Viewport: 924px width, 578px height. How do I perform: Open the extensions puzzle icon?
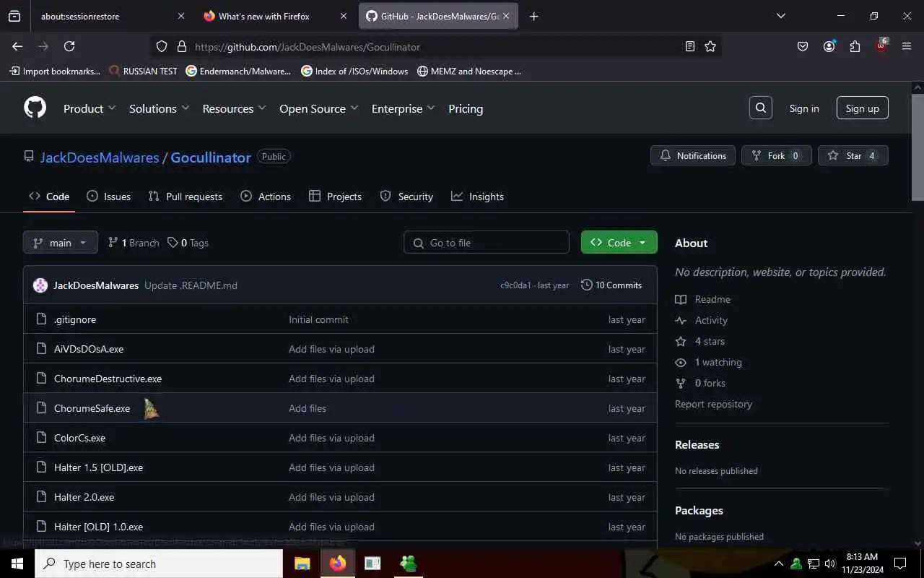[x=855, y=46]
